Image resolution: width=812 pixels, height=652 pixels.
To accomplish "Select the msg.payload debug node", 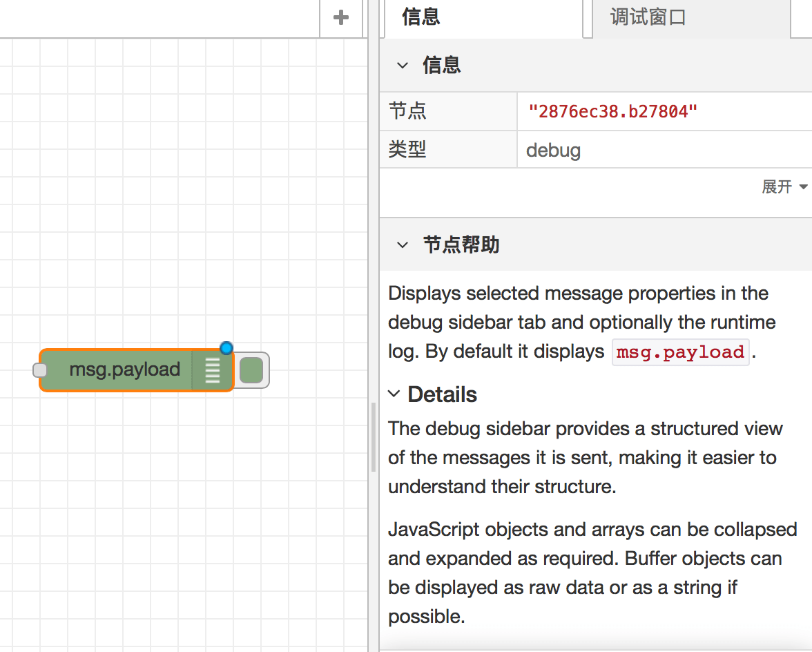I will [124, 370].
